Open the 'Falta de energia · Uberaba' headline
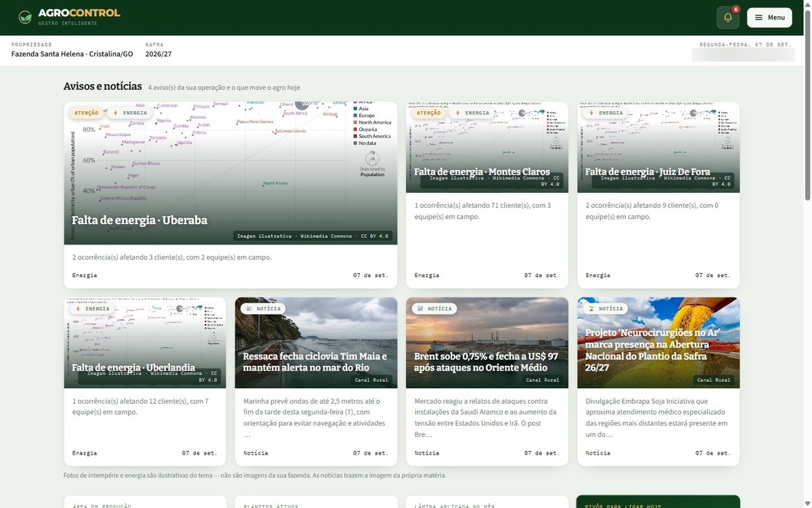 tap(139, 220)
